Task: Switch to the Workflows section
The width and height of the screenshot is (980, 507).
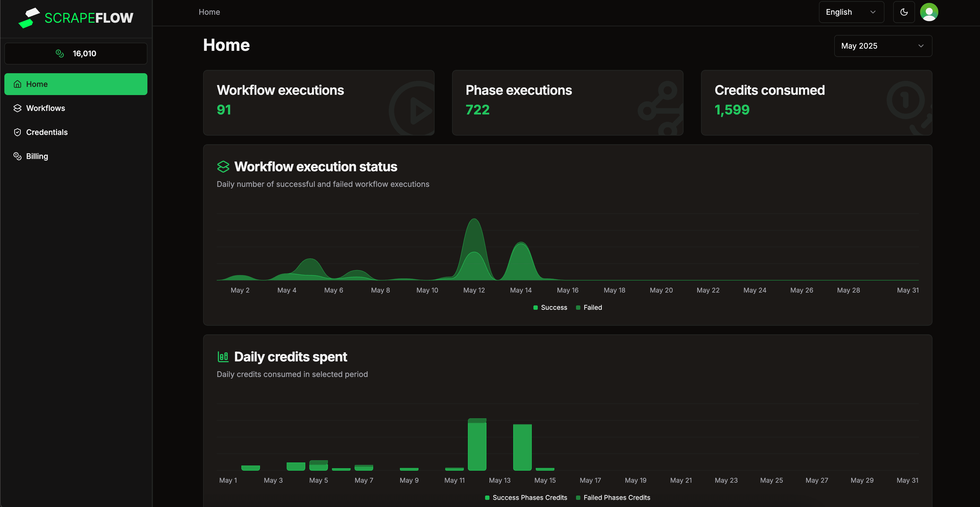Action: [x=46, y=108]
